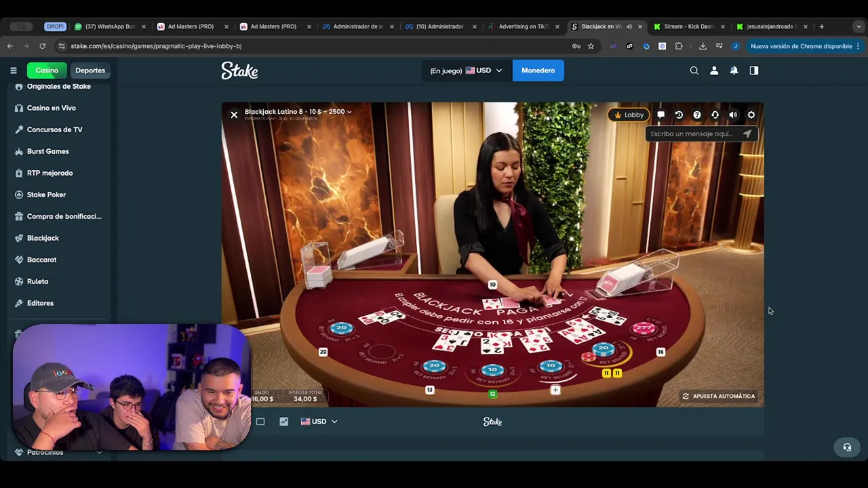Open the balance currency dropdown in header

[467, 70]
